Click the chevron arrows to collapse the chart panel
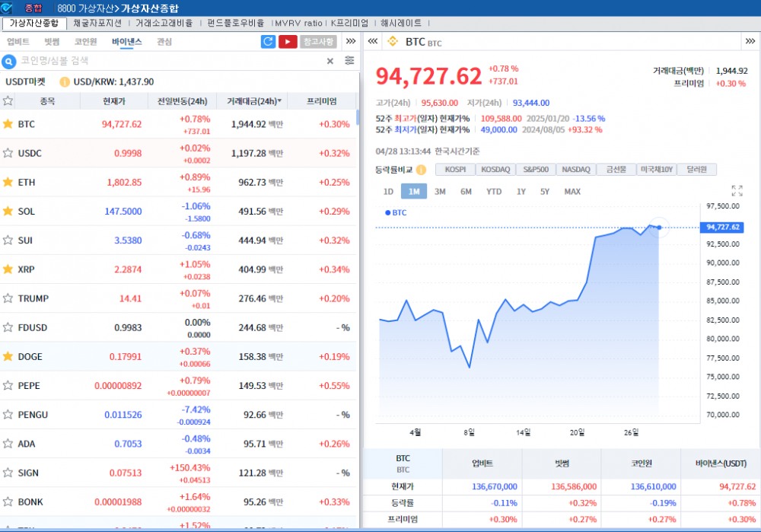The height and width of the screenshot is (532, 761). [372, 42]
